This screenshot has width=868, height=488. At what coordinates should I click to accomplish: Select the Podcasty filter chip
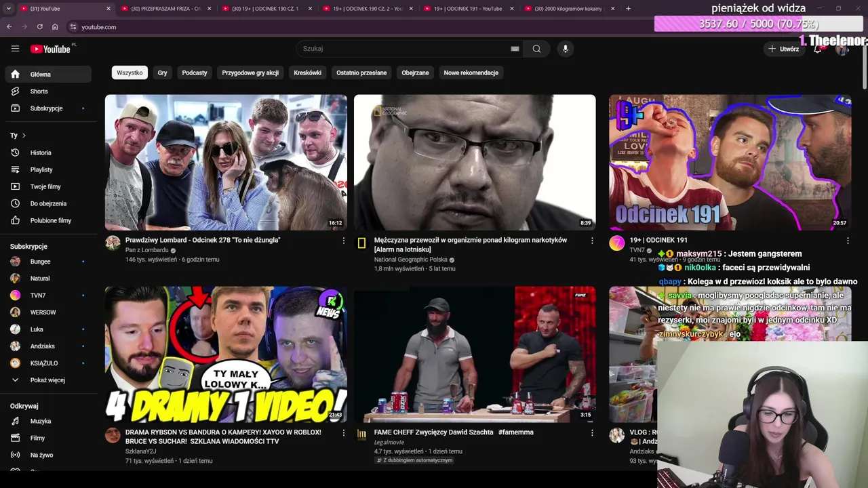click(x=195, y=73)
